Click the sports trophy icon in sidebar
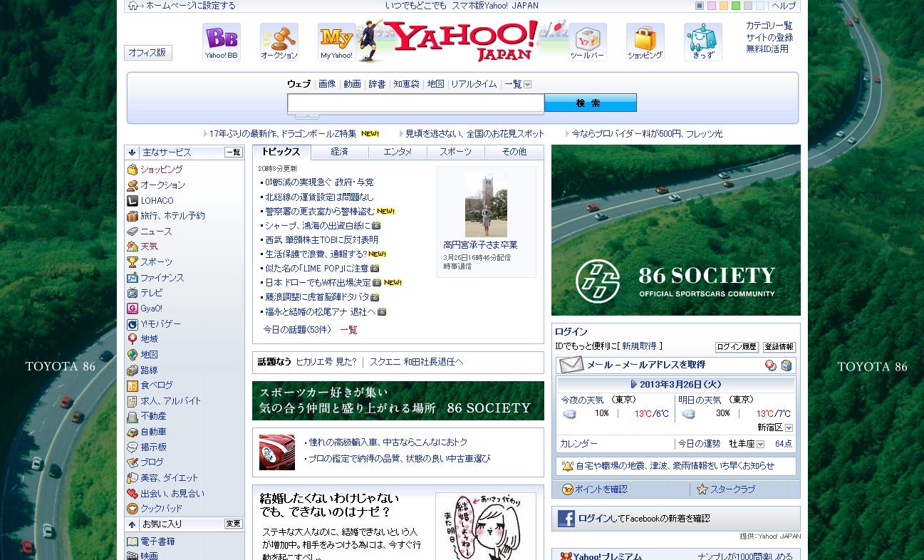Screen dimensions: 924x560 click(133, 262)
